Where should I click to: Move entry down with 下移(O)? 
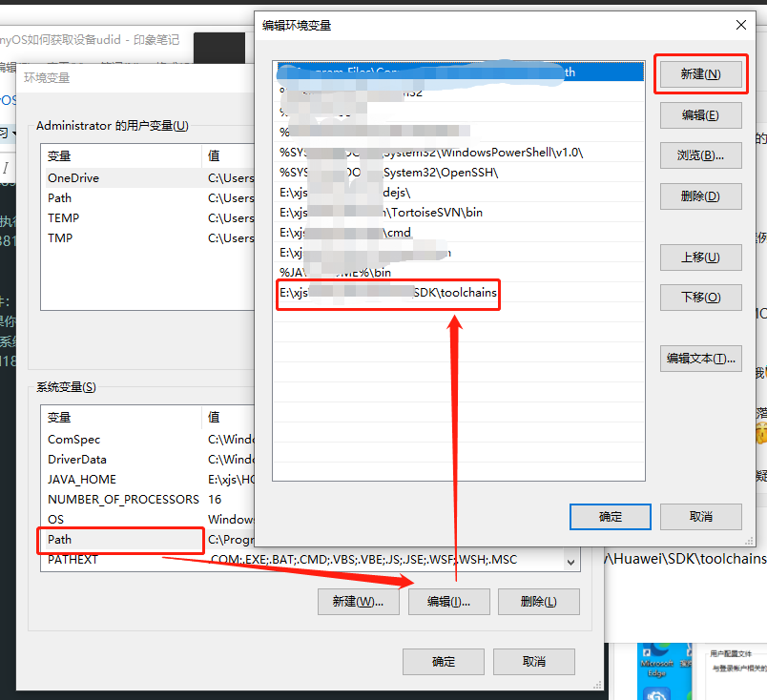(700, 298)
